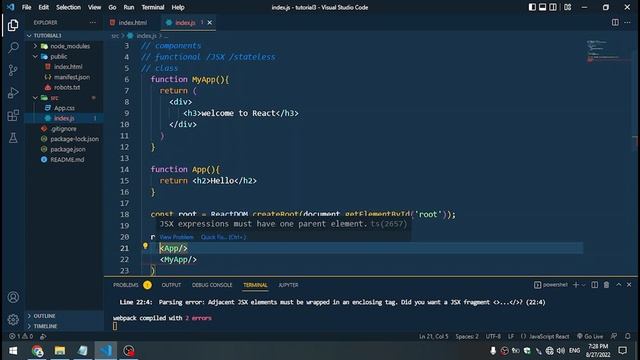Open terminal launch profile dropdown arrow
This screenshot has height=360, width=640.
pos(584,285)
